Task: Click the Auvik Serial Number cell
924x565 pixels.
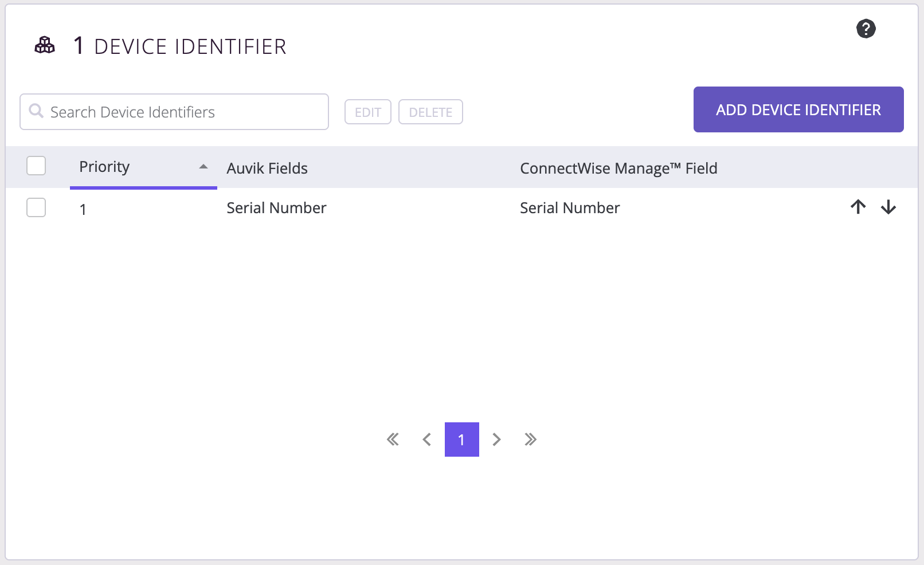Action: pos(276,207)
